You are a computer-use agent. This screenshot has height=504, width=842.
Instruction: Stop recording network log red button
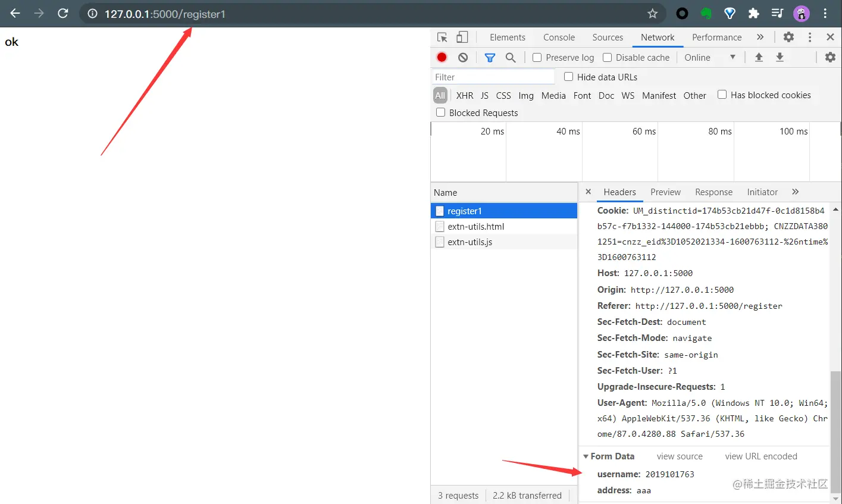pos(442,57)
